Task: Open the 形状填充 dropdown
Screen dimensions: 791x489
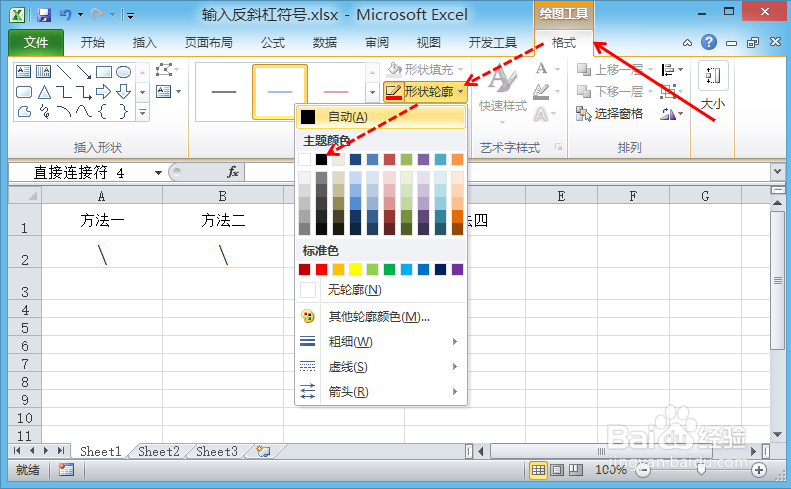Action: [425, 69]
